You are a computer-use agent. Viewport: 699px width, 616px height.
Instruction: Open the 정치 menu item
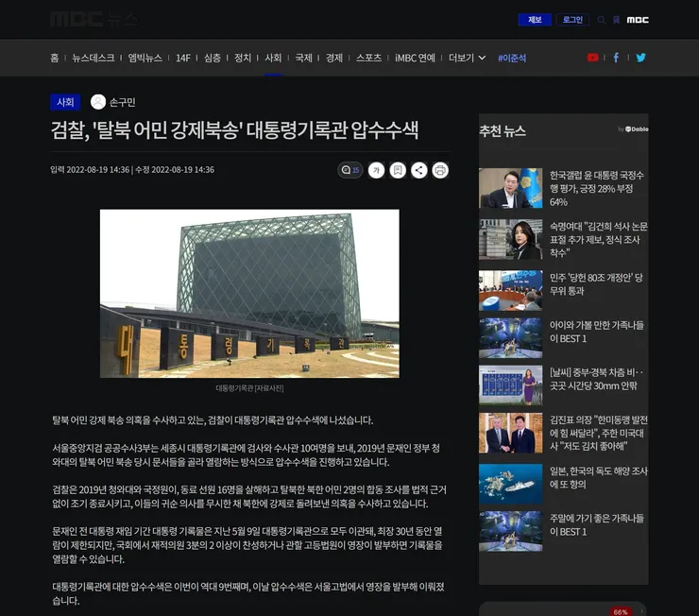coord(243,58)
